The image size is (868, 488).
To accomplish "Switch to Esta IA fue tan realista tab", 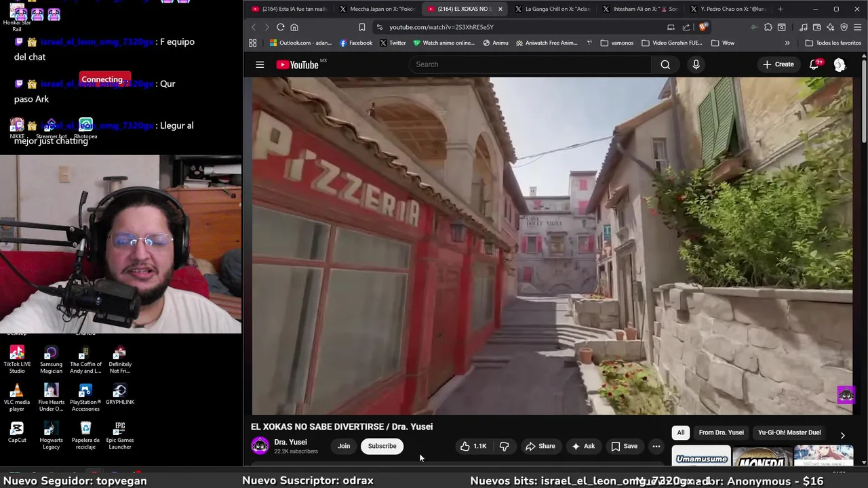I will click(x=290, y=9).
